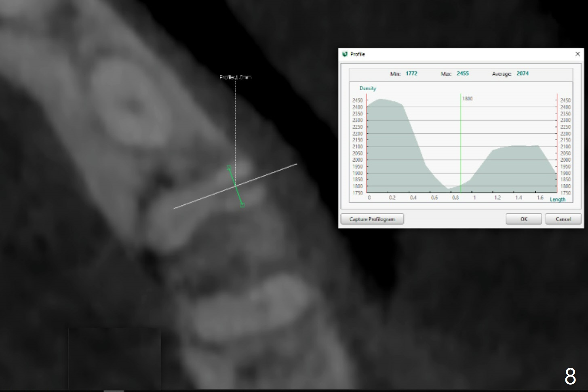
Task: Click the Profile dialog app icon
Action: [345, 54]
